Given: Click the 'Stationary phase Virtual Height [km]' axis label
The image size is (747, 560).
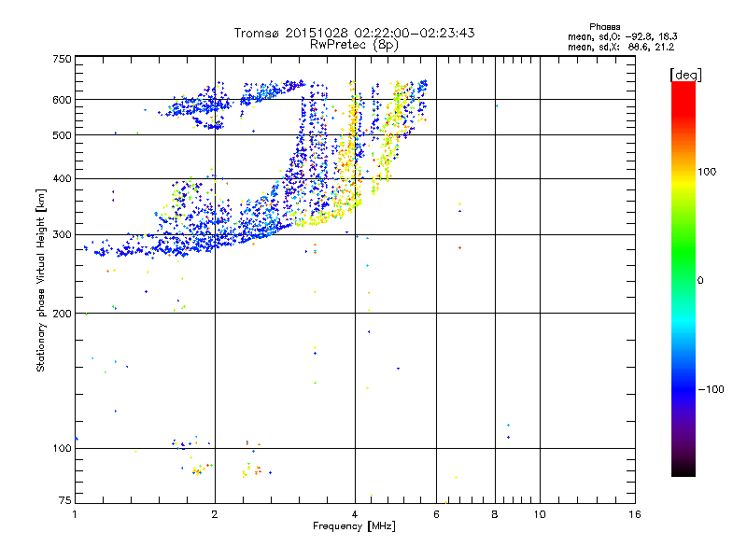Looking at the screenshot, I should pyautogui.click(x=40, y=280).
